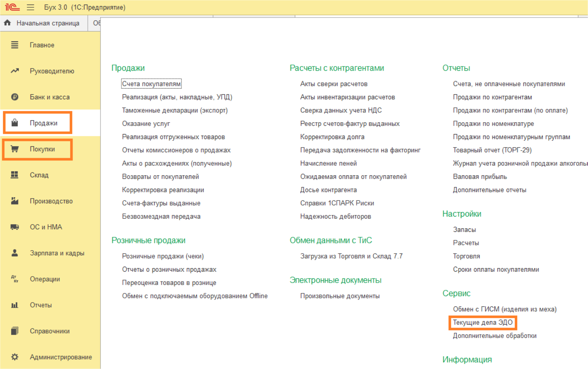Switch to Начальная страница tab
This screenshot has width=588, height=369.
point(47,23)
